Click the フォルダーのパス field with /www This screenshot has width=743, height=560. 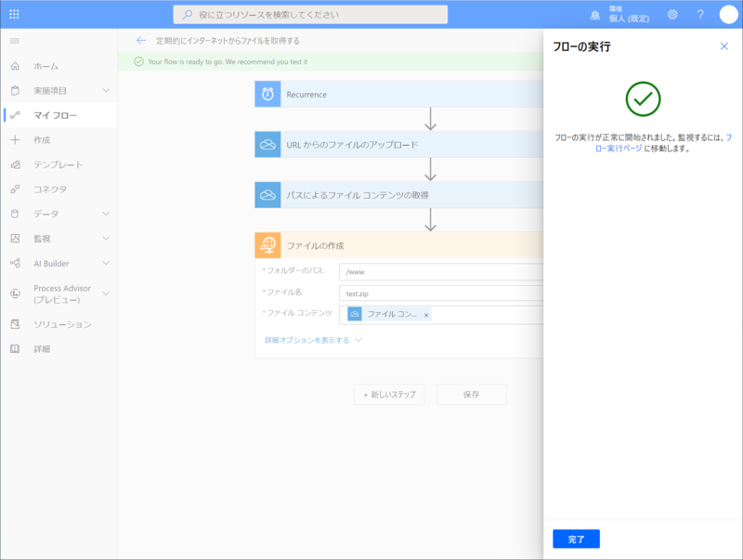(x=441, y=272)
